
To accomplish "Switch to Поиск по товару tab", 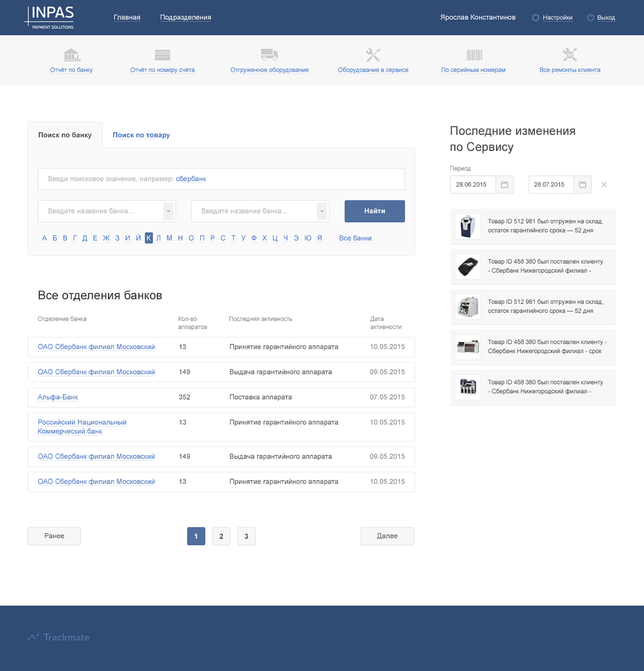I will coord(141,135).
